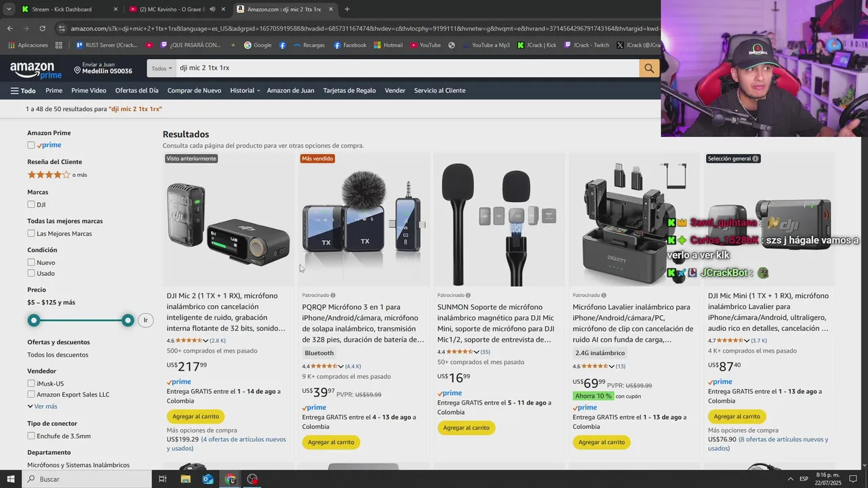The height and width of the screenshot is (488, 868).
Task: Open Windows Start menu
Action: (x=11, y=479)
